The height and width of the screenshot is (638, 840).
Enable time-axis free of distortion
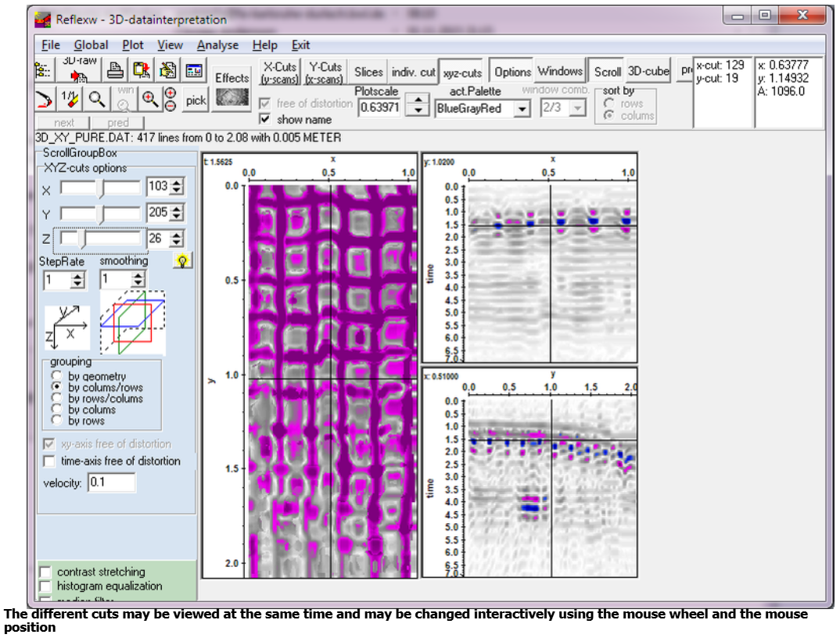click(x=49, y=461)
